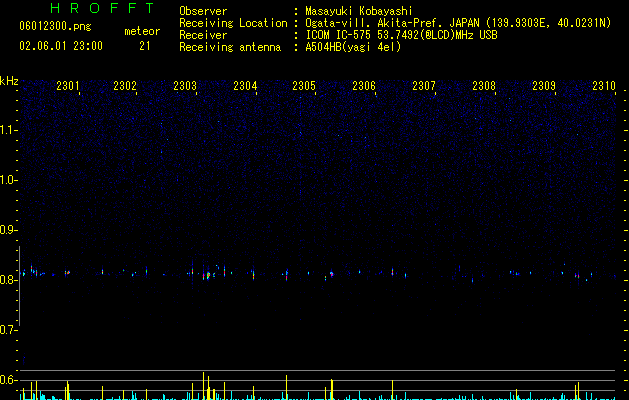Viewport: 629px width, 400px height.
Task: Click the meteor label
Action: pos(142,31)
